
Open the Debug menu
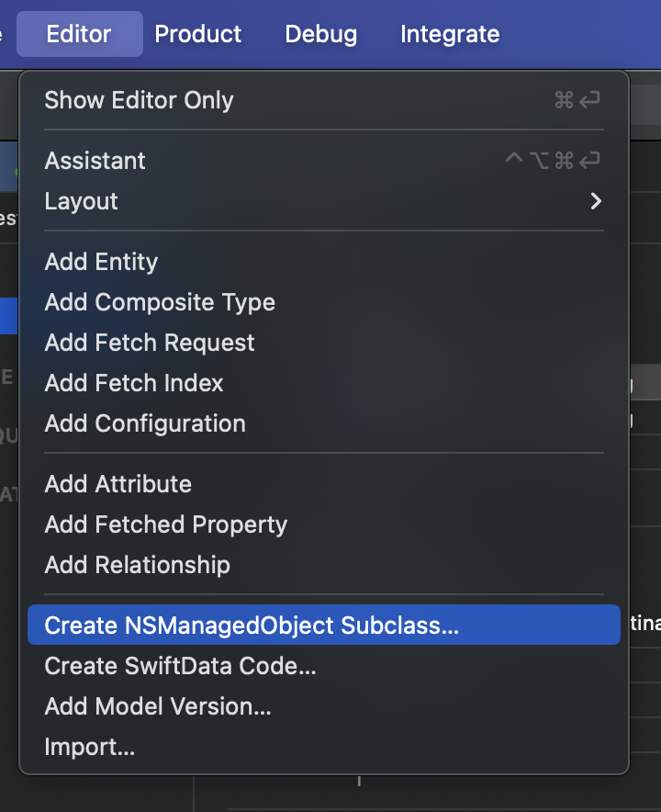[x=321, y=34]
